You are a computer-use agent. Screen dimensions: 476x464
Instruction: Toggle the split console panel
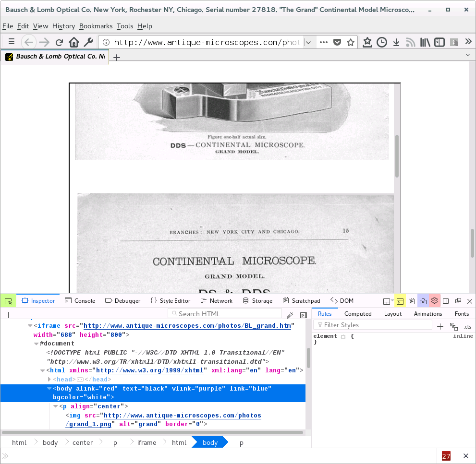click(400, 300)
